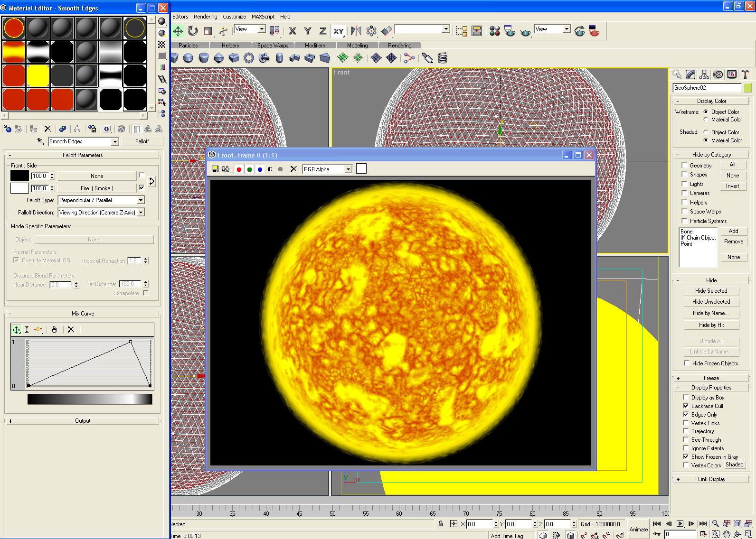Toggle the Lights hide checkbox
The width and height of the screenshot is (756, 539).
(684, 184)
